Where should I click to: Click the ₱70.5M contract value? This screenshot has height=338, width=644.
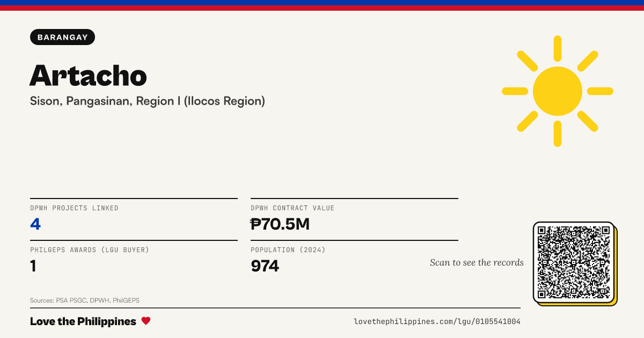pyautogui.click(x=280, y=224)
